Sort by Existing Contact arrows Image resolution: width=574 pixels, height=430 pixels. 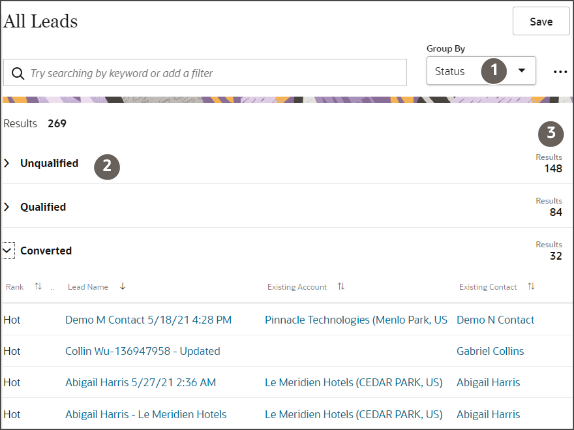[x=531, y=287]
